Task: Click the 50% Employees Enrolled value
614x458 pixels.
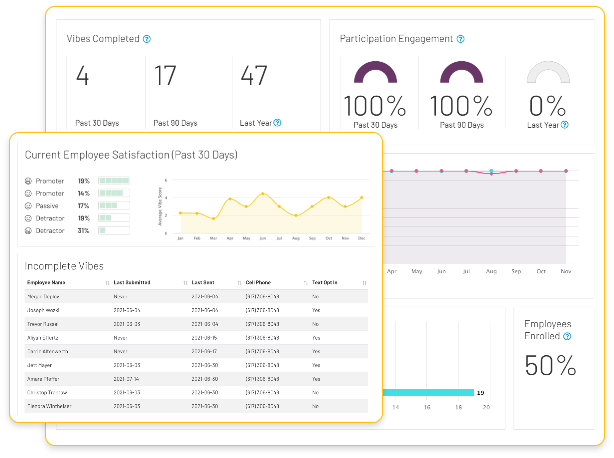Action: tap(550, 366)
